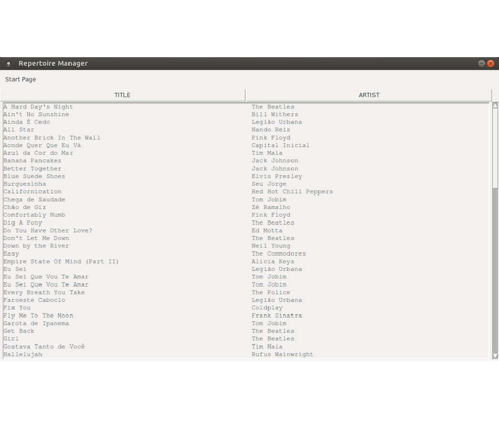Screen dimensions: 499x448
Task: Choose 'Azul da Cor do Mar'
Action: click(x=38, y=153)
